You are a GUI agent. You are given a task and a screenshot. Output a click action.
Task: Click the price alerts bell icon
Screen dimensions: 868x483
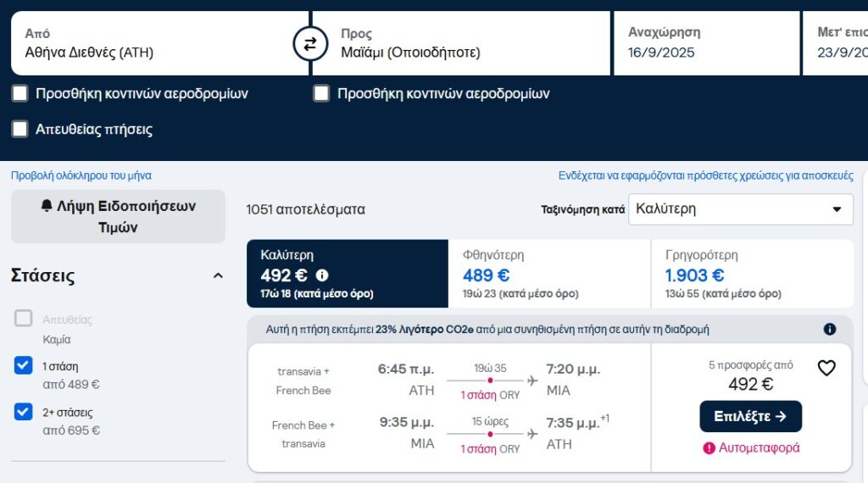tap(47, 206)
